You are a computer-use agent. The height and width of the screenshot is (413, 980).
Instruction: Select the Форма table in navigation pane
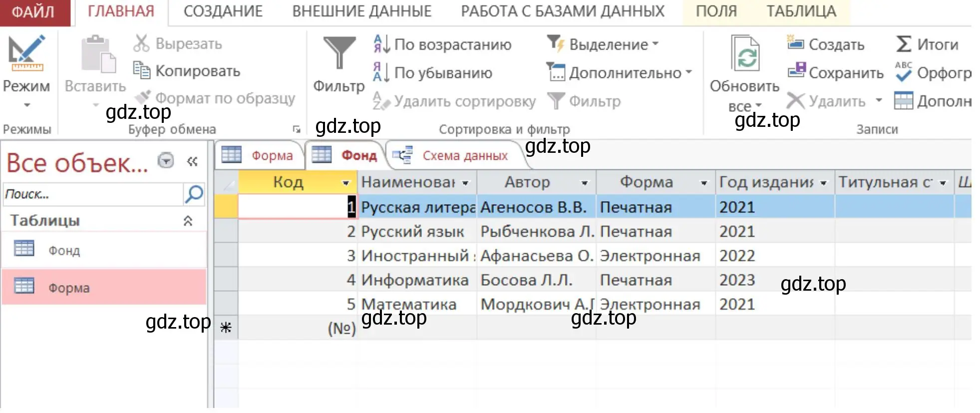click(104, 287)
